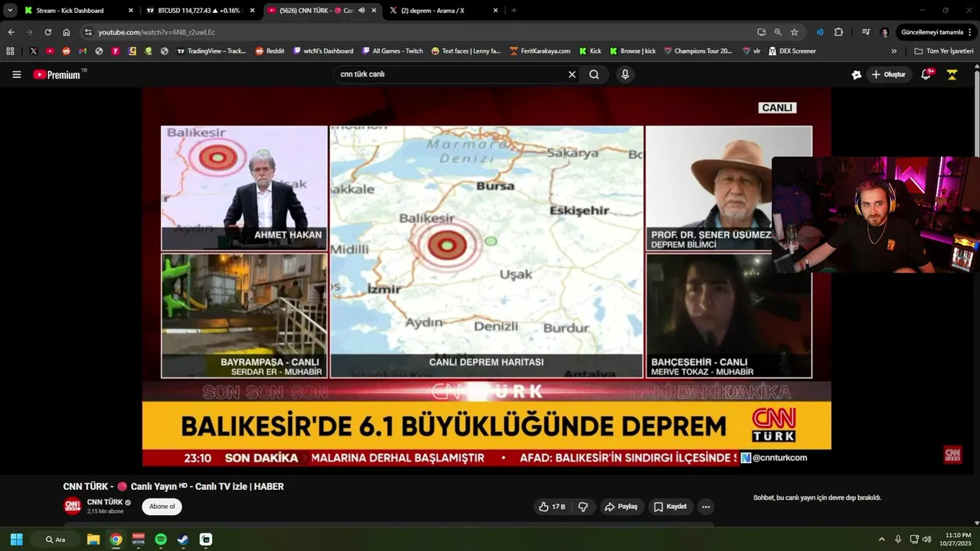Open Champions Tour bookmark
This screenshot has height=551, width=980.
(x=697, y=51)
